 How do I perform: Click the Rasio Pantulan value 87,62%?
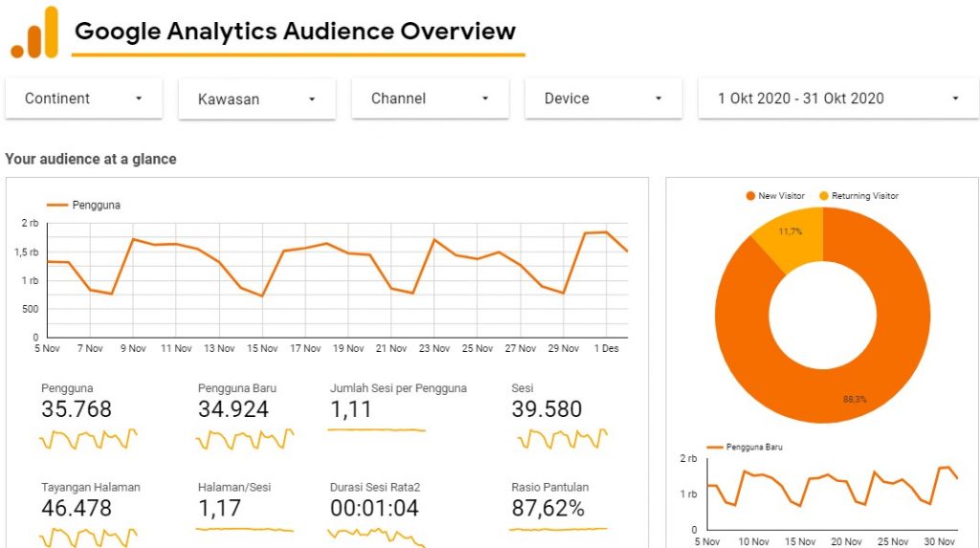click(548, 508)
